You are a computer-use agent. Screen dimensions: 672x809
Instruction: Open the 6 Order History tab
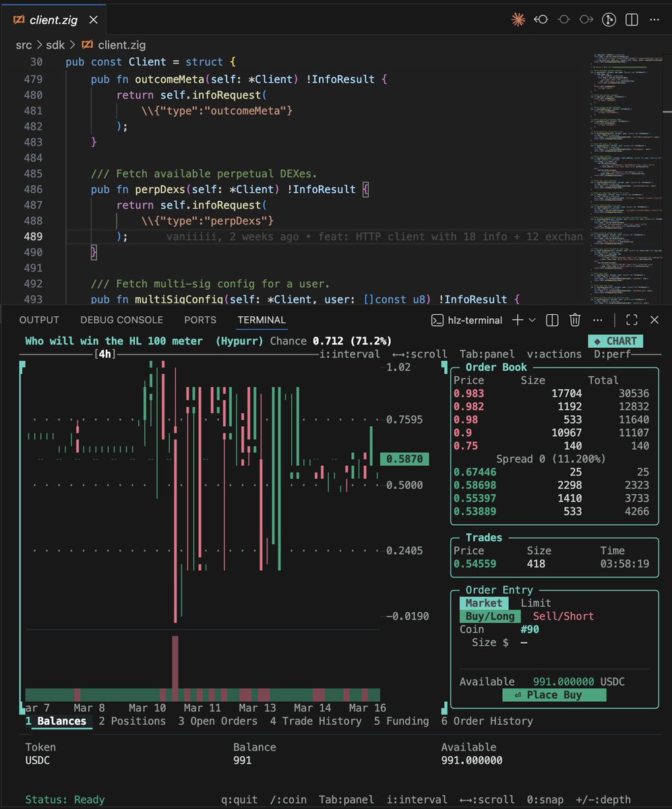pos(487,721)
